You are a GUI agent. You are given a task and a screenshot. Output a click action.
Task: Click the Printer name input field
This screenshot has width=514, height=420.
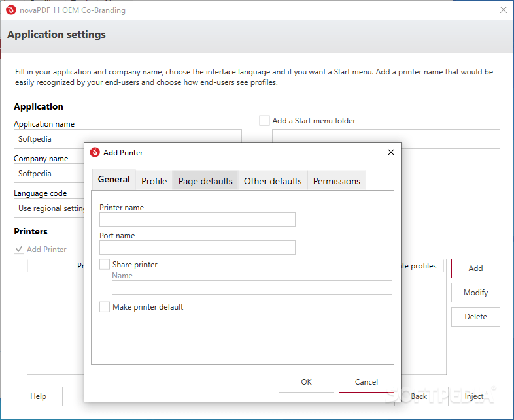pos(197,219)
